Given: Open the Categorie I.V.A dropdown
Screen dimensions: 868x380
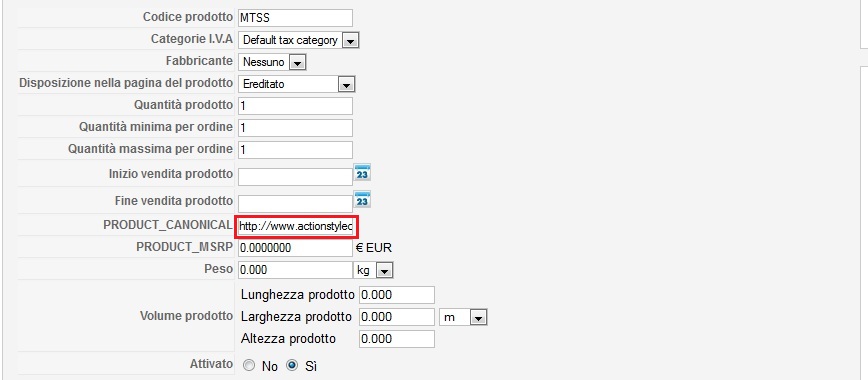Looking at the screenshot, I should [x=299, y=40].
